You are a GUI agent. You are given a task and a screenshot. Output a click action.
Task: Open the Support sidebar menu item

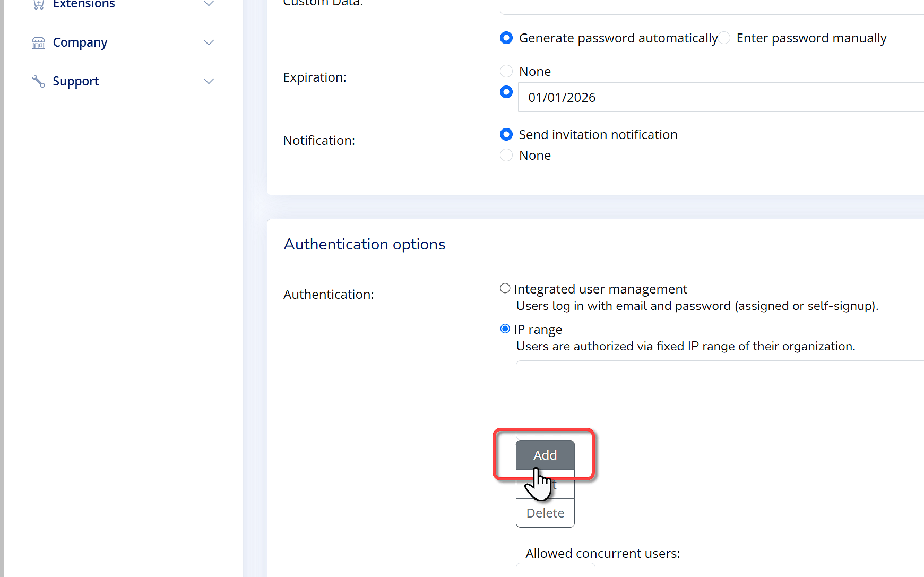75,81
